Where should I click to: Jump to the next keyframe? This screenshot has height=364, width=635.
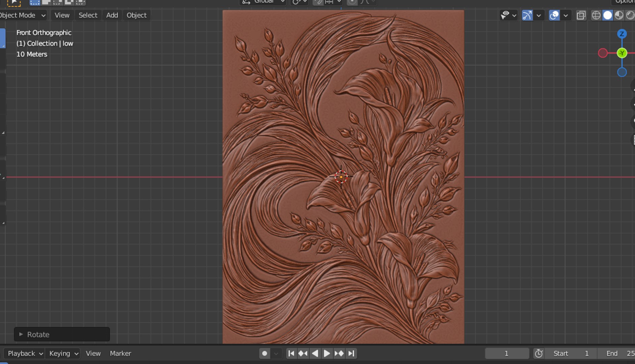[339, 353]
